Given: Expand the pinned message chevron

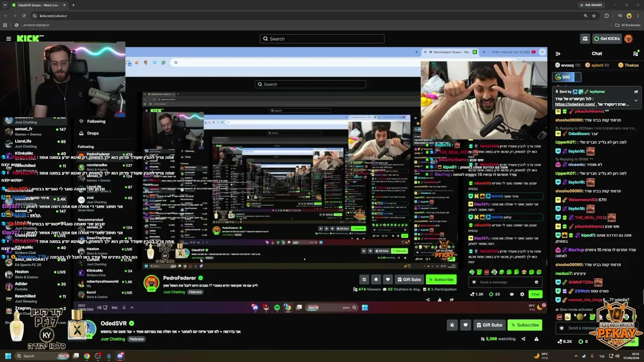Looking at the screenshot, I should [636, 101].
